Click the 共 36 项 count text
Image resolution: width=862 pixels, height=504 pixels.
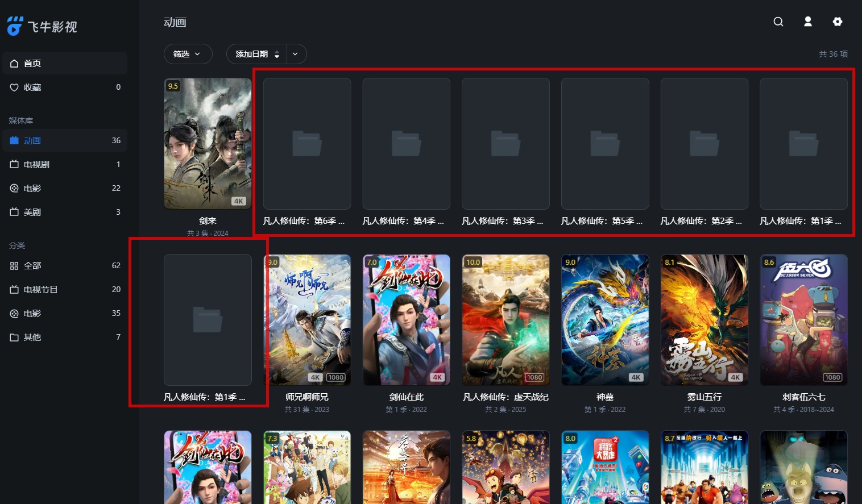[833, 54]
